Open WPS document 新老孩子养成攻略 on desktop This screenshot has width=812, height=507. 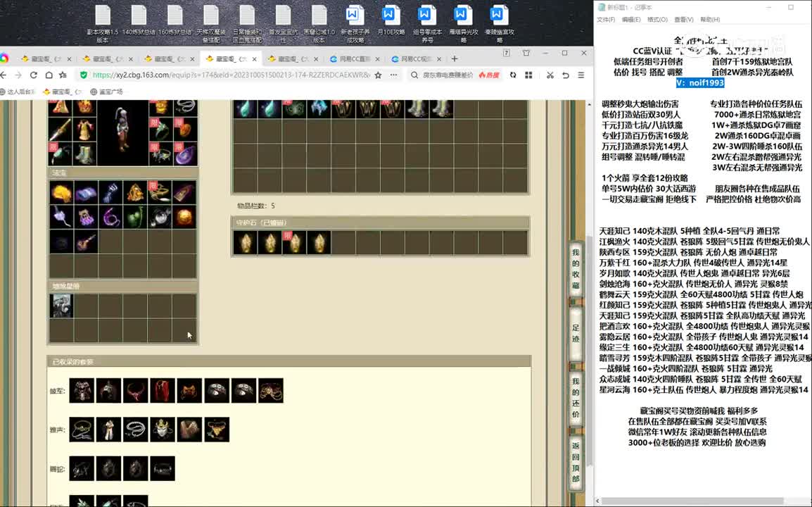[x=355, y=23]
